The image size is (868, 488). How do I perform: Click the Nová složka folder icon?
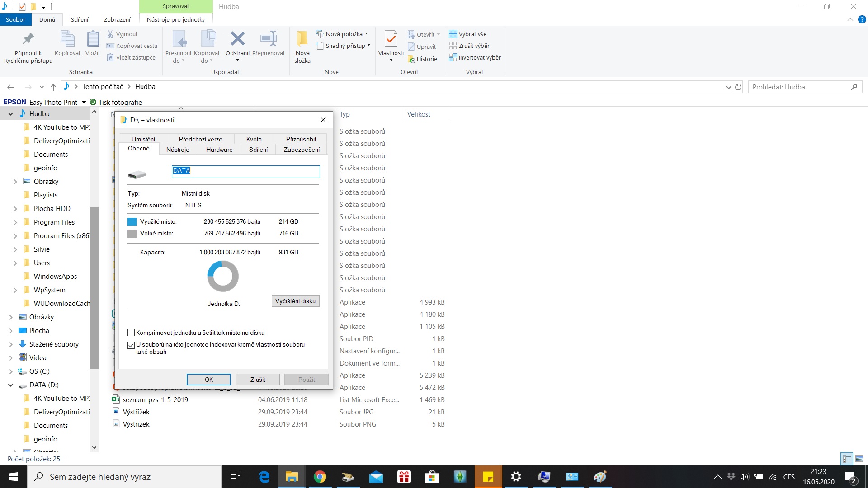pos(302,39)
